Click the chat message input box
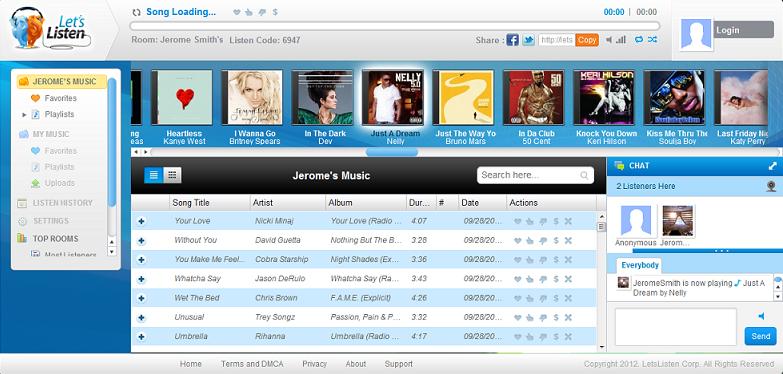This screenshot has width=783, height=374. pos(676,327)
